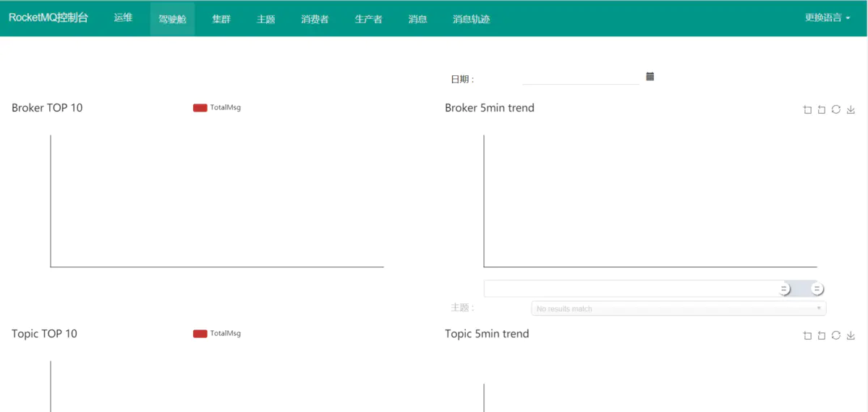Reset data zoom on Topic 5min trend chart
Image resolution: width=868 pixels, height=412 pixels.
click(822, 336)
